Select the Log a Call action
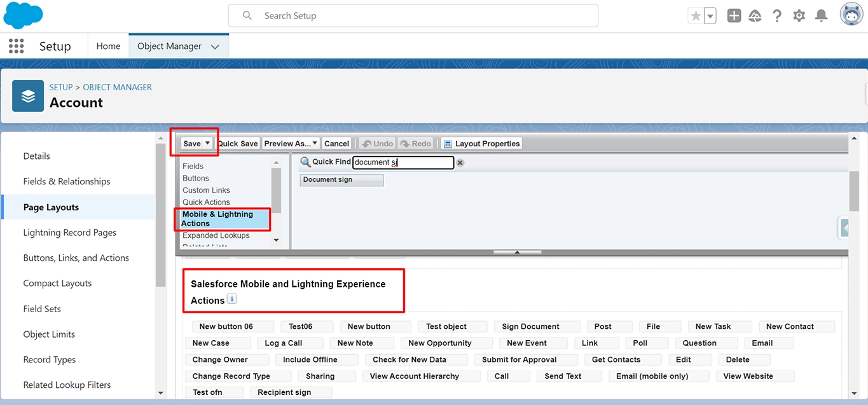Image resolution: width=868 pixels, height=405 pixels. coord(289,343)
